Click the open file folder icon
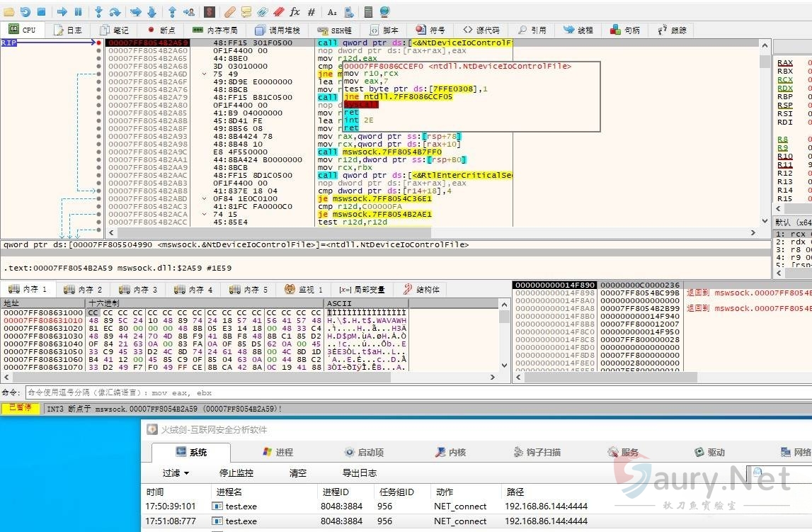This screenshot has height=532, width=812. pos(8,12)
